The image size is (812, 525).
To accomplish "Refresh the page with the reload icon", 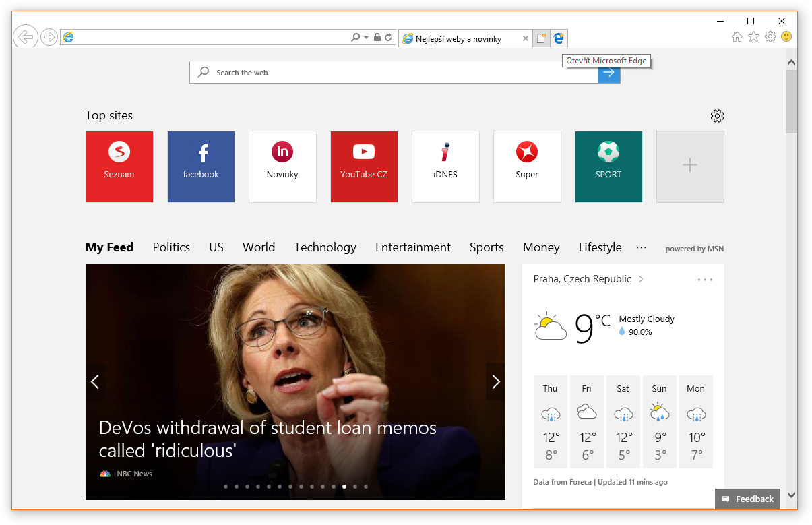I will point(388,38).
